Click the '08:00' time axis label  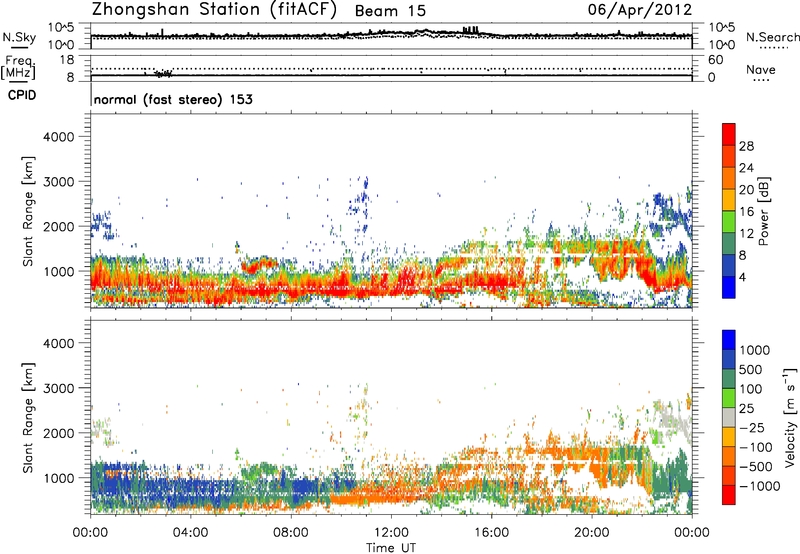pos(290,533)
